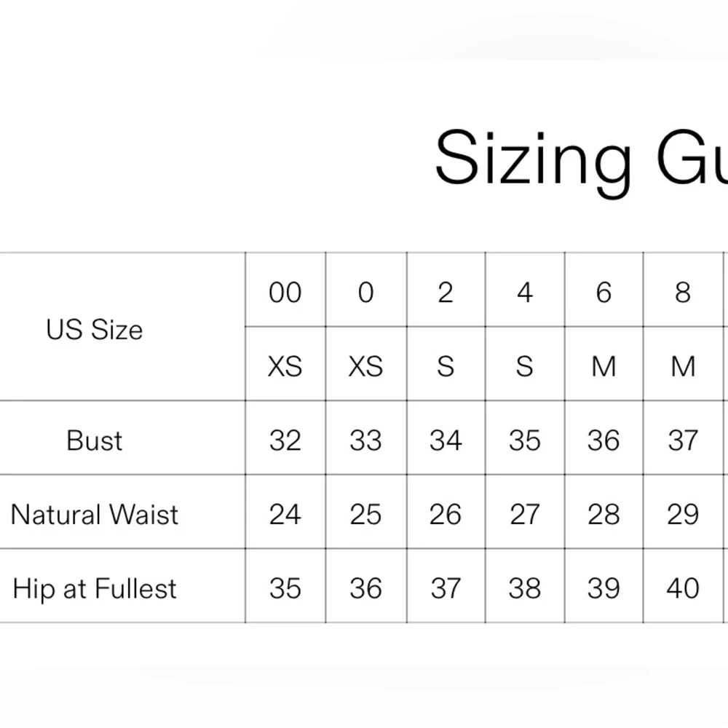728x728 pixels.
Task: Select the XS cell under size 00
Action: click(285, 366)
